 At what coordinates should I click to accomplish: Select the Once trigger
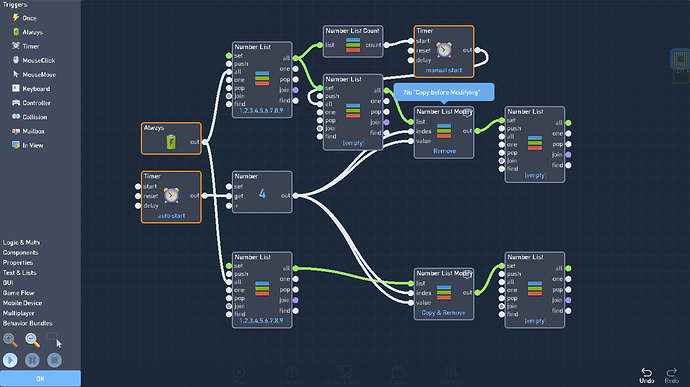24,18
